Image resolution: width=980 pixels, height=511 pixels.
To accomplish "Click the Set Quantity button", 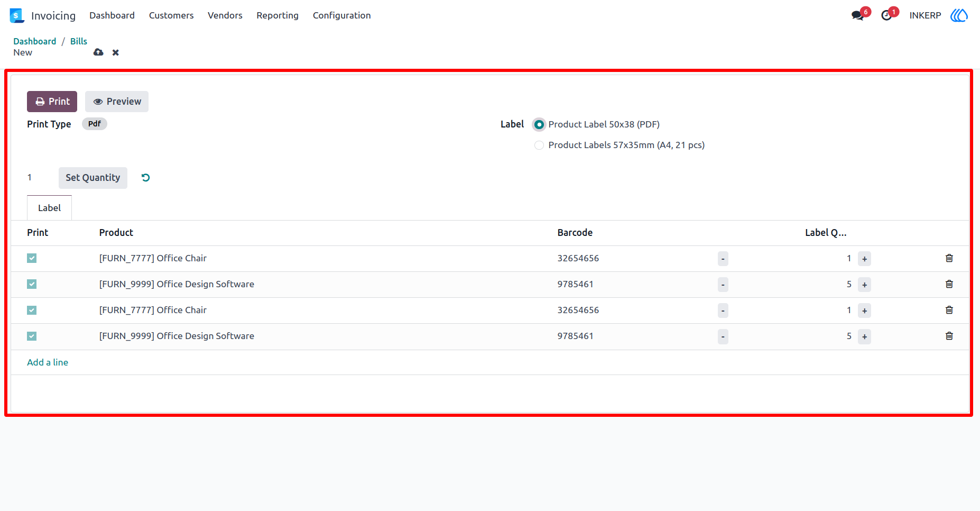I will click(x=93, y=178).
